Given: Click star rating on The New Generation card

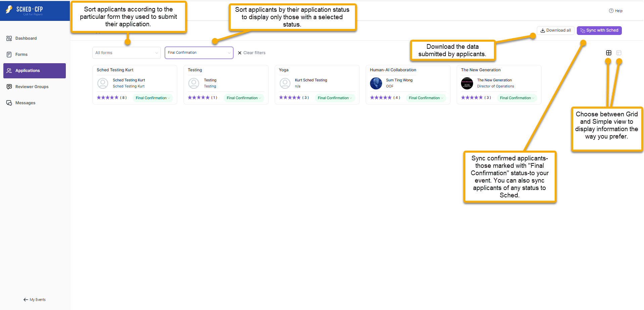Looking at the screenshot, I should [472, 98].
